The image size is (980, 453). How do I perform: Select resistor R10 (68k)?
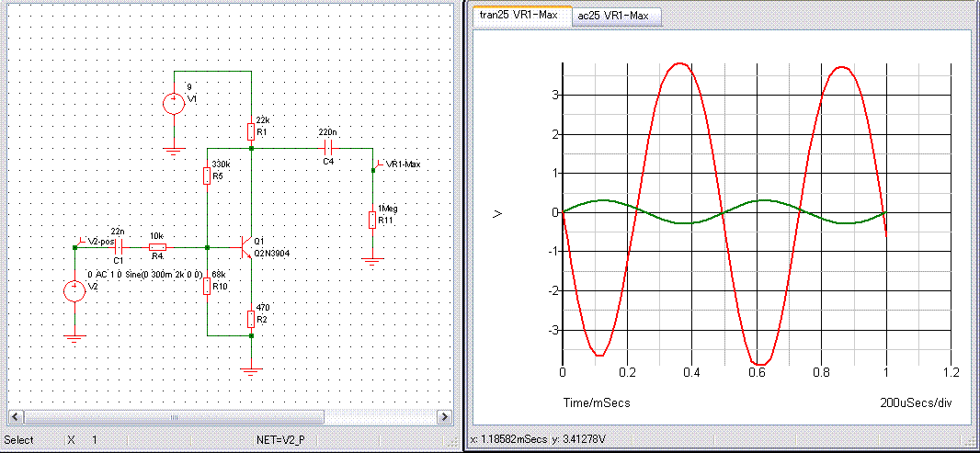207,286
